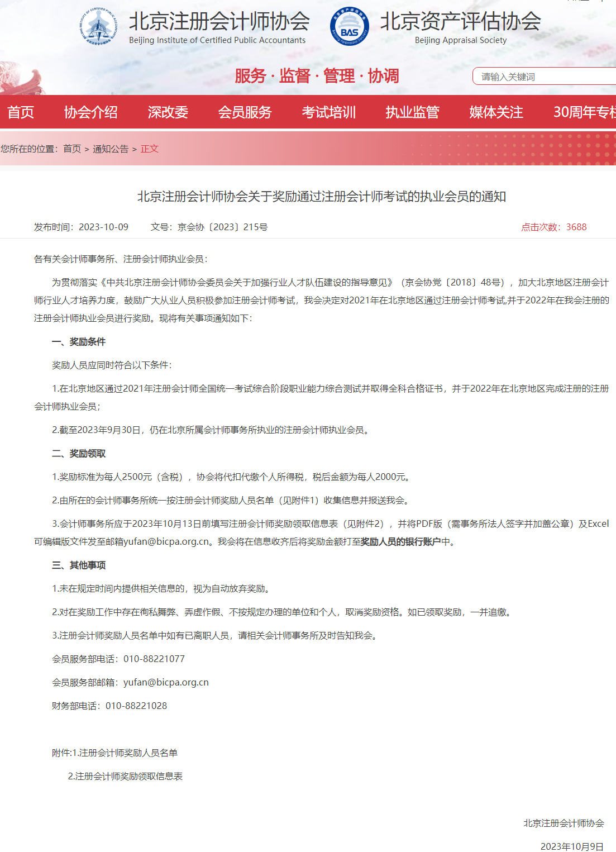
Task: Click the 财务部电话: 010-88221028 line
Action: [x=109, y=706]
